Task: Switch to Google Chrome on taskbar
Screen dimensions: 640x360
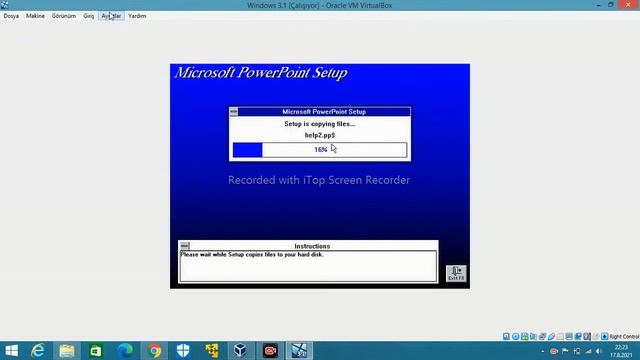Action: (154, 351)
